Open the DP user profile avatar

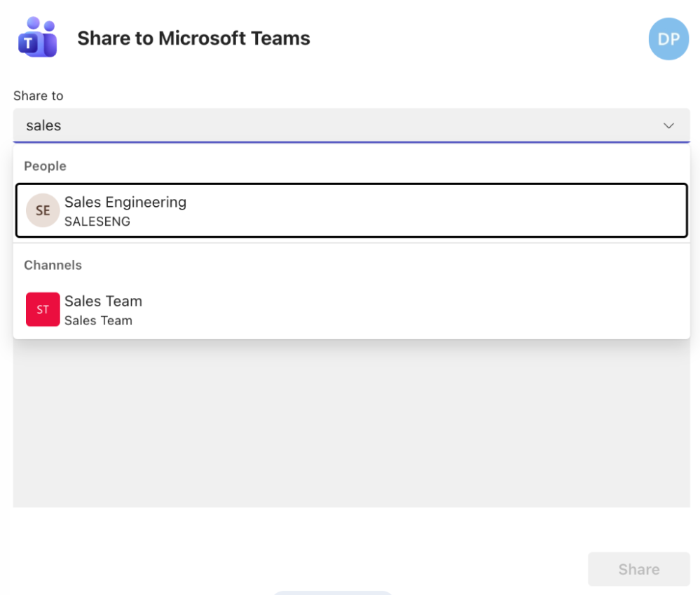tap(668, 39)
